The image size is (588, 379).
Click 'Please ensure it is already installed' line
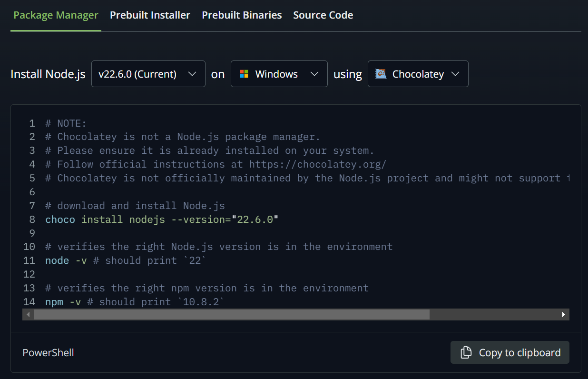point(210,150)
